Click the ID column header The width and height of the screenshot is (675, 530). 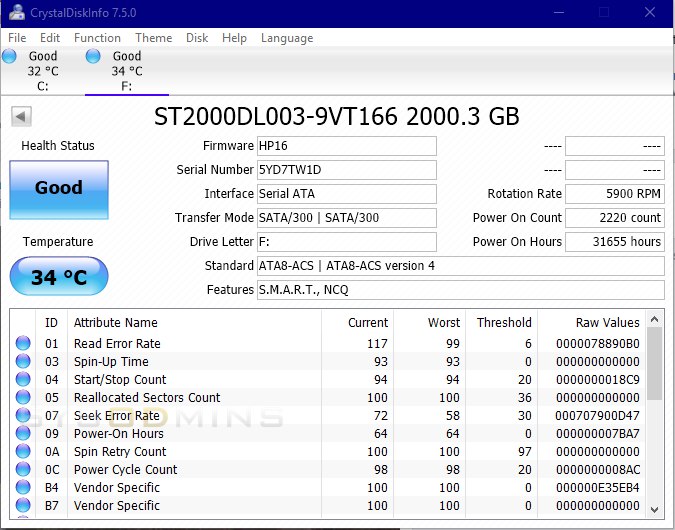click(x=52, y=322)
